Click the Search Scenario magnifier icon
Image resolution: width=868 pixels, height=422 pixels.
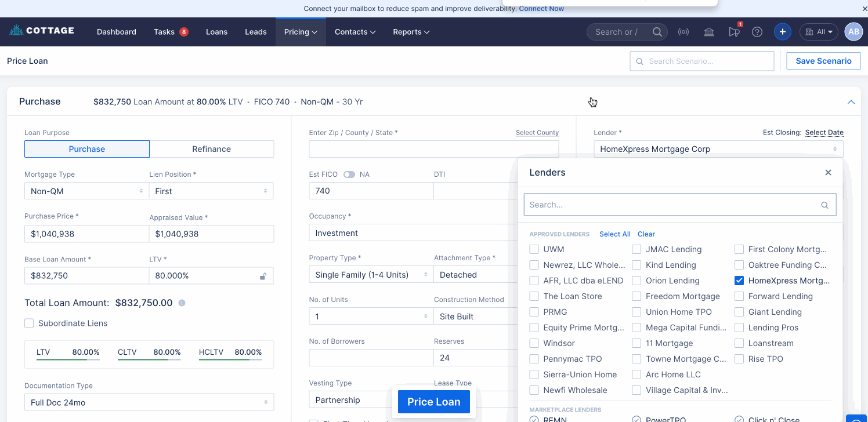coord(640,61)
